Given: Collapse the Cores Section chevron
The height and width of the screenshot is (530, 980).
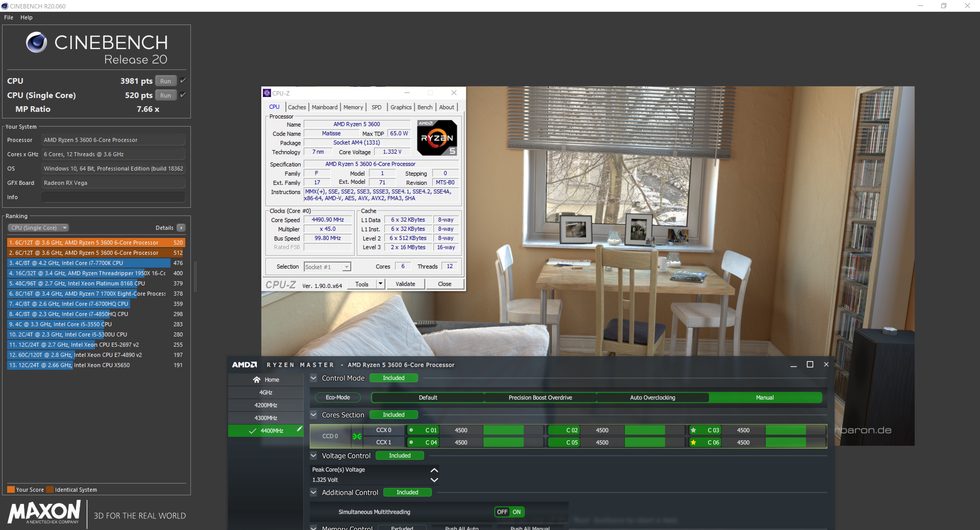Looking at the screenshot, I should pyautogui.click(x=313, y=415).
